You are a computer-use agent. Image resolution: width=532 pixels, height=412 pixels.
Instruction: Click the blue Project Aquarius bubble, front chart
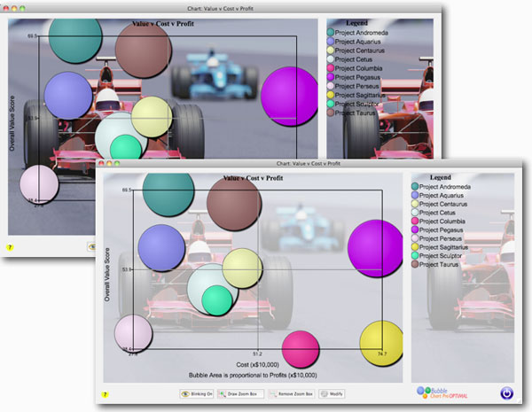coord(161,248)
